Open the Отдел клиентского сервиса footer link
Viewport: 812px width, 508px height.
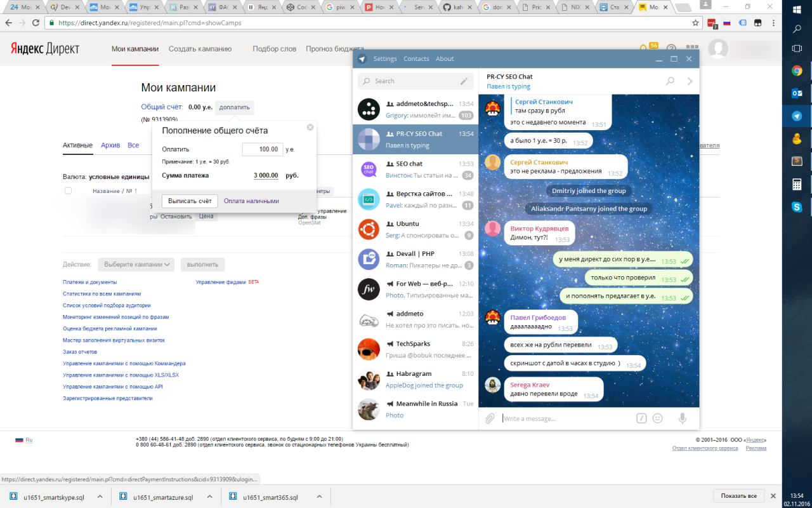[x=705, y=448]
